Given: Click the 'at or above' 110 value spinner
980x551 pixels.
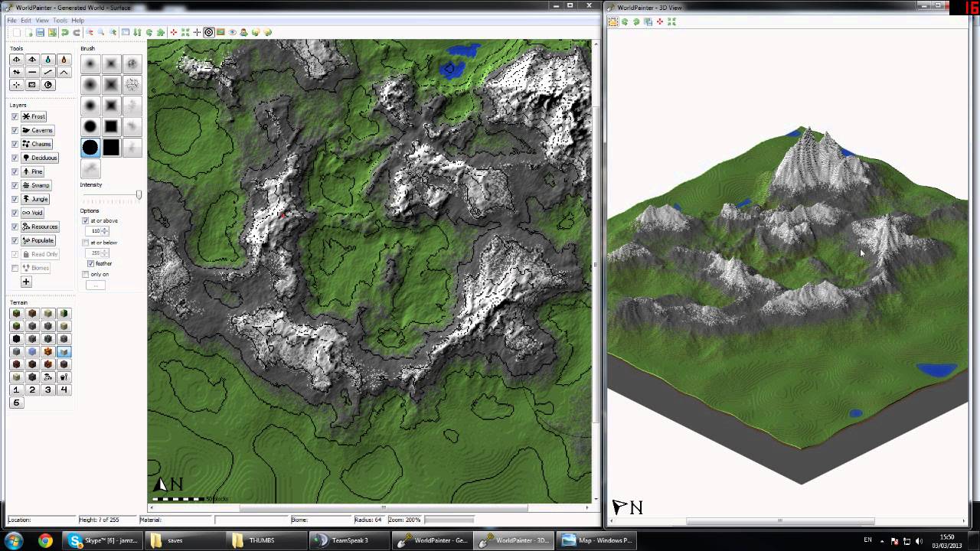Looking at the screenshot, I should [x=97, y=231].
